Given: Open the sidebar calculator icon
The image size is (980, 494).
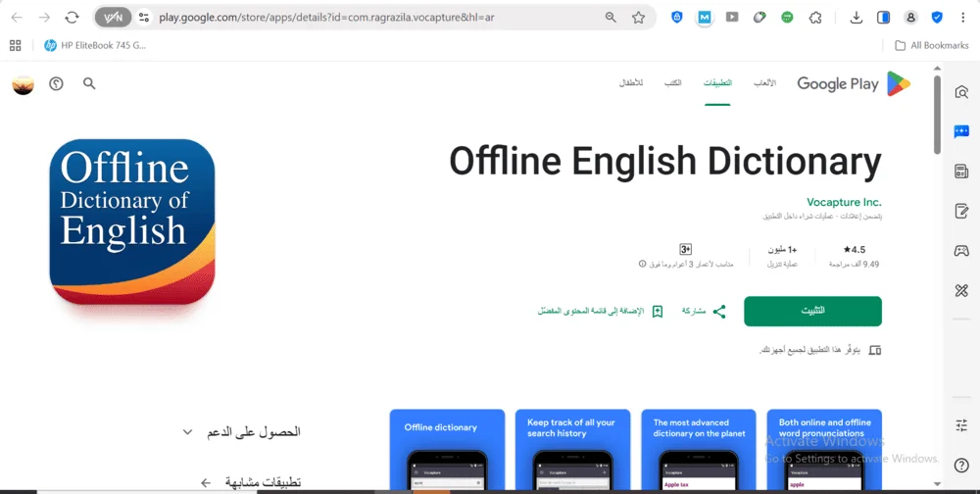Looking at the screenshot, I should [961, 172].
